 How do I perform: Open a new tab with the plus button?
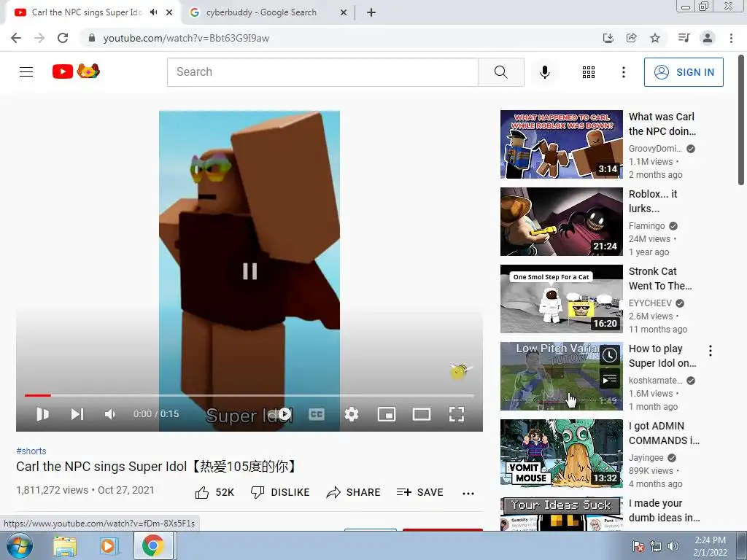coord(371,12)
